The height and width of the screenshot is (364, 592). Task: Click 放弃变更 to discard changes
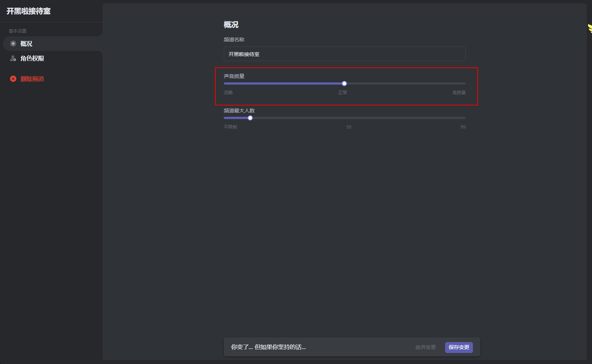tap(425, 347)
